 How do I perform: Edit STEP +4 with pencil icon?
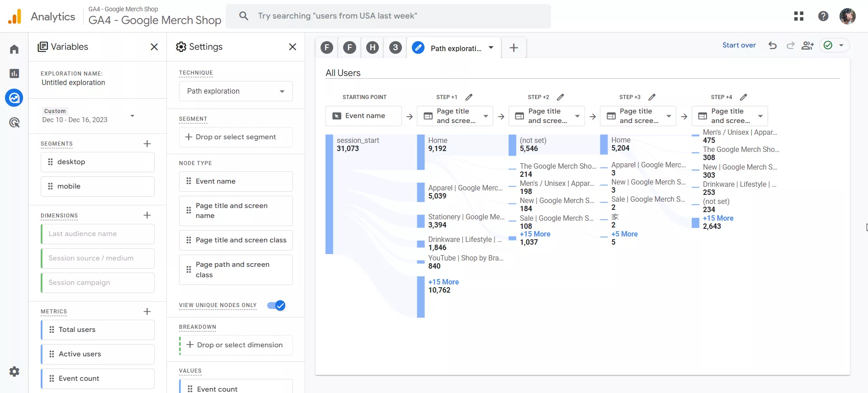pos(744,97)
